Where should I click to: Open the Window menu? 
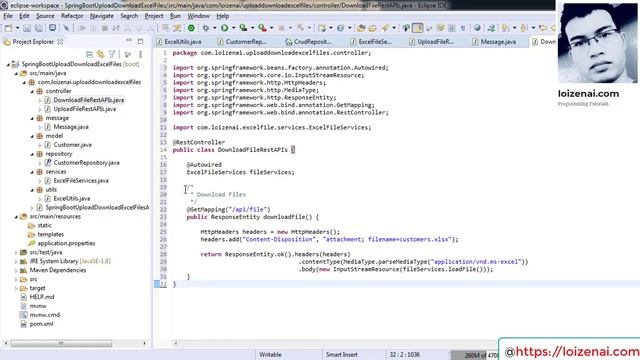[x=198, y=16]
